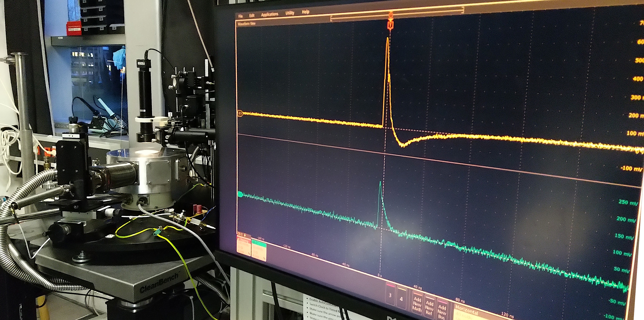Click the yellow 400 scale label

coord(638,79)
